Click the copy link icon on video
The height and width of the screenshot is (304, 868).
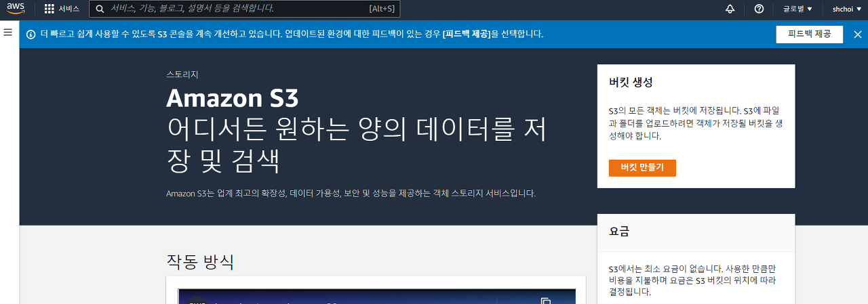545,301
